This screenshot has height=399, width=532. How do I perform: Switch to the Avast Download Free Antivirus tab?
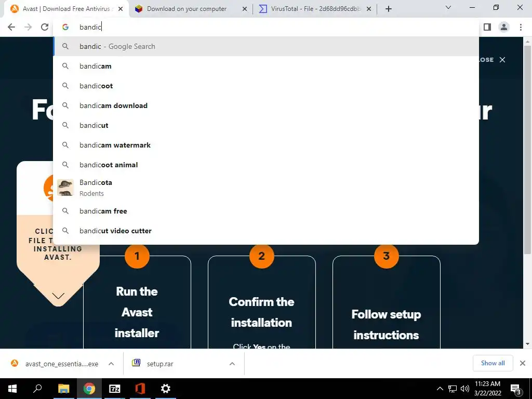66,9
